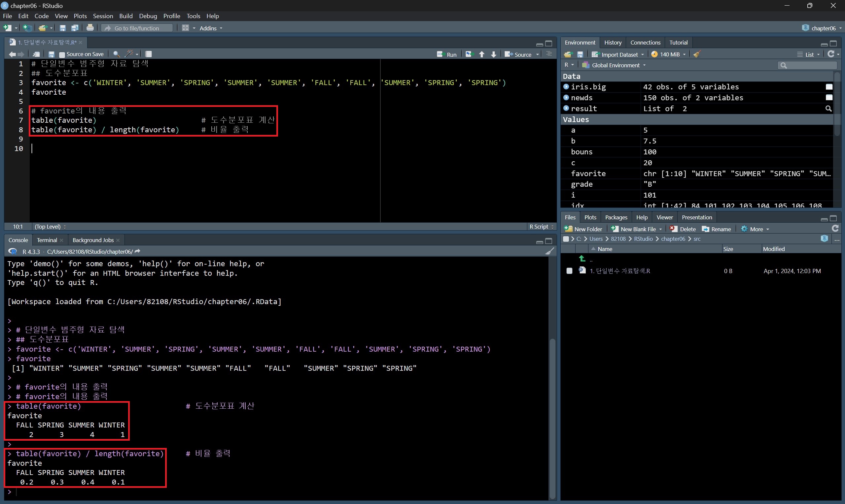This screenshot has width=845, height=504.
Task: Click the find/replace magnifier icon in the editor
Action: [x=116, y=54]
